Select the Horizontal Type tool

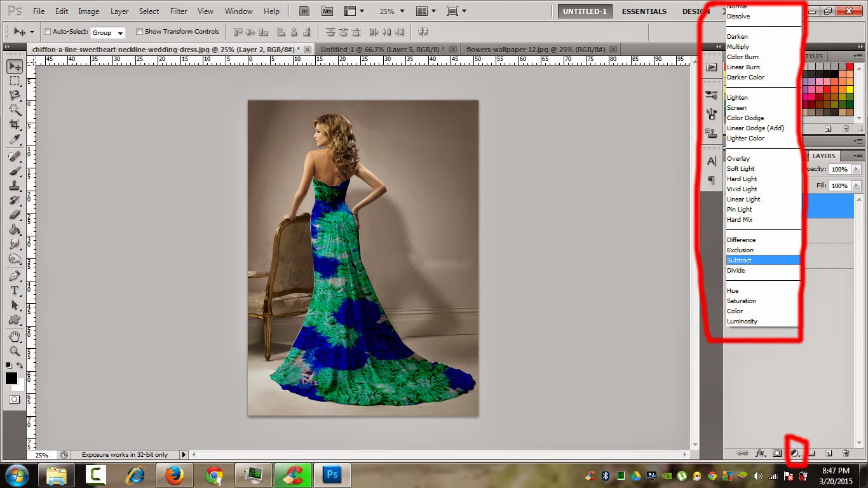(14, 290)
